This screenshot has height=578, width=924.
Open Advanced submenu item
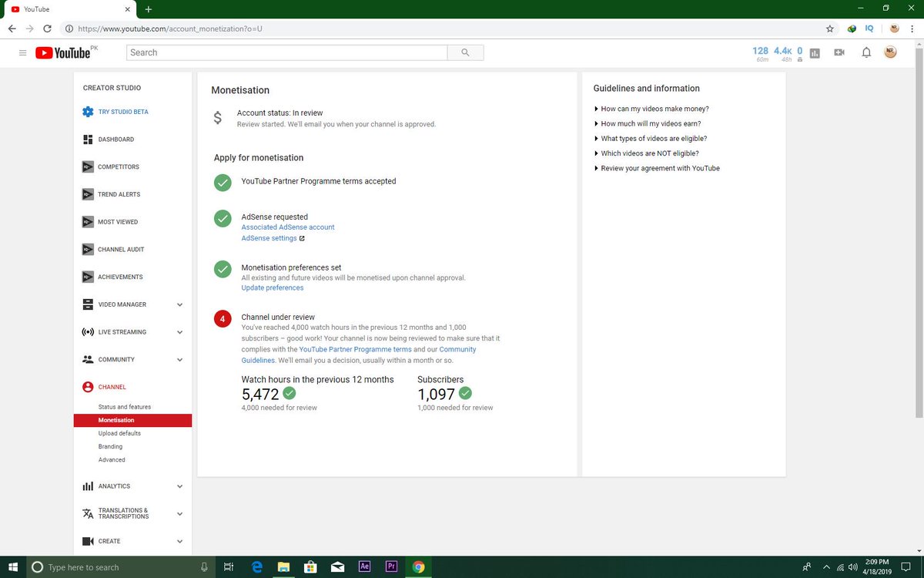(x=112, y=459)
